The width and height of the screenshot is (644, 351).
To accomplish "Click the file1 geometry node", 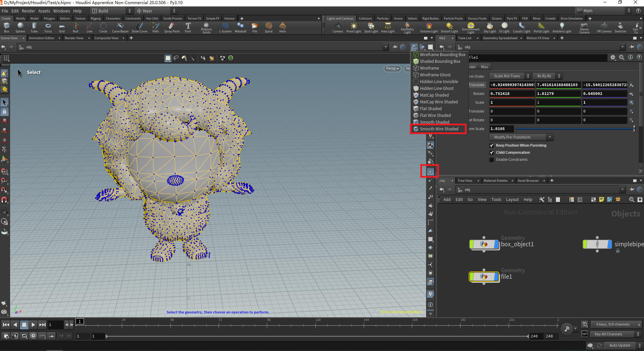I will [x=484, y=277].
